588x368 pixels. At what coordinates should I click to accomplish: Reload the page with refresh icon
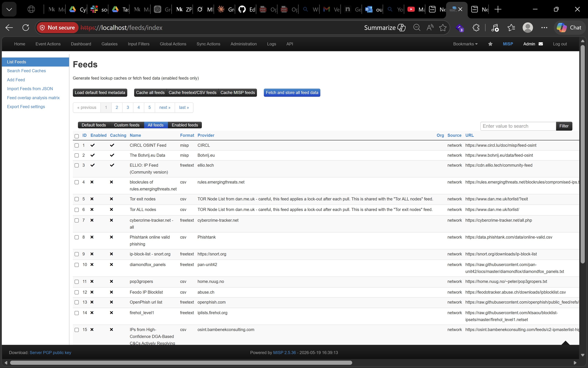point(26,27)
